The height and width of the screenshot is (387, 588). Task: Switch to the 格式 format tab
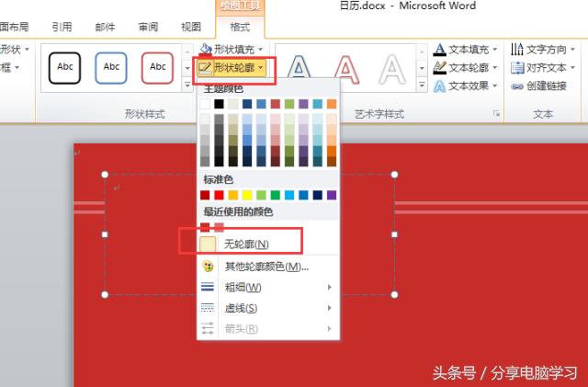(240, 27)
